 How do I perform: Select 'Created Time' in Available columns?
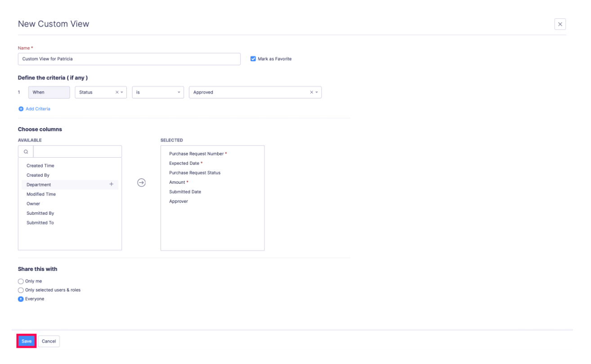click(41, 165)
